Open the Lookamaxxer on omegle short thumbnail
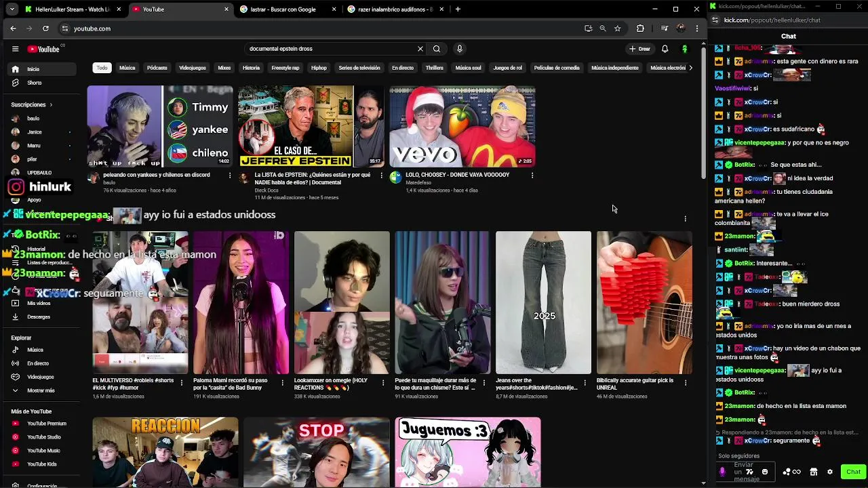 click(x=342, y=302)
